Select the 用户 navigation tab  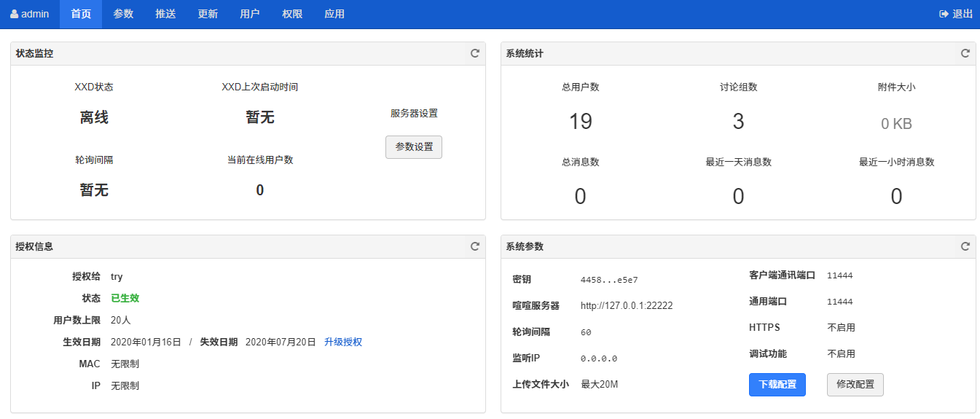click(x=250, y=14)
